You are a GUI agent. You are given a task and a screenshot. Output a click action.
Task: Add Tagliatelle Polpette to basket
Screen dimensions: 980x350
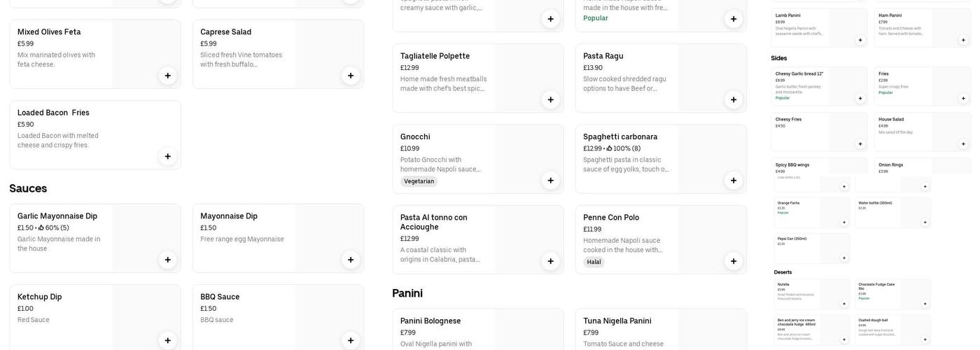point(551,99)
